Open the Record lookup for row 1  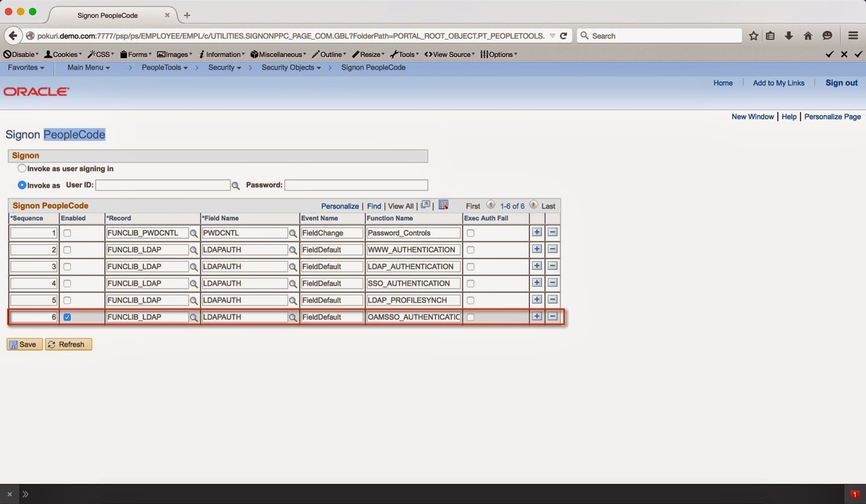(x=194, y=233)
